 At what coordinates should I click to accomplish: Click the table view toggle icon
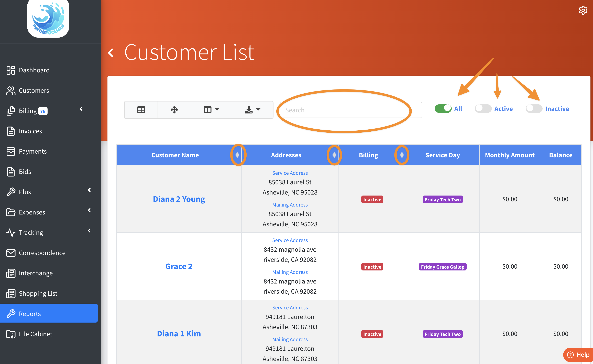pyautogui.click(x=141, y=110)
